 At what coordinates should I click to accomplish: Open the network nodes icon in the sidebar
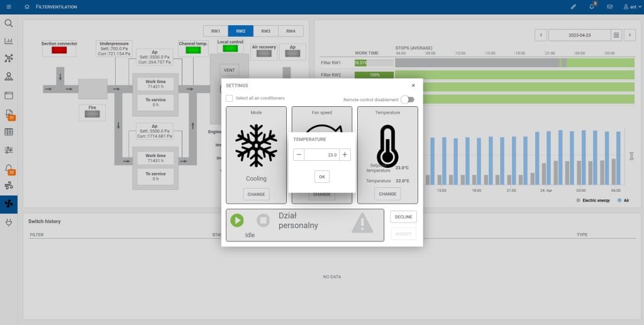(9, 58)
